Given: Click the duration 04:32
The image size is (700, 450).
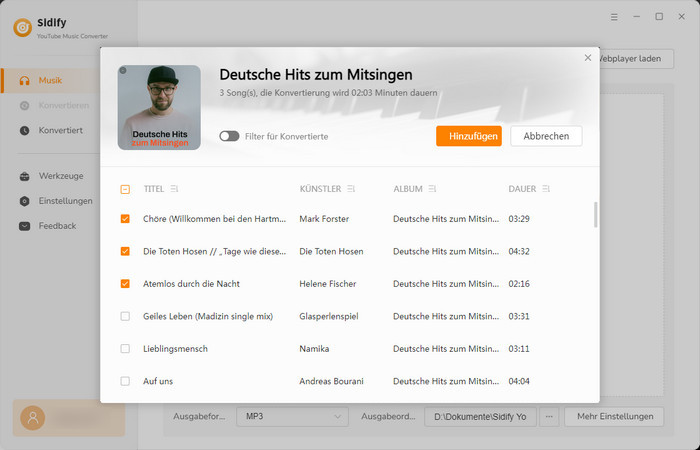Looking at the screenshot, I should point(519,251).
